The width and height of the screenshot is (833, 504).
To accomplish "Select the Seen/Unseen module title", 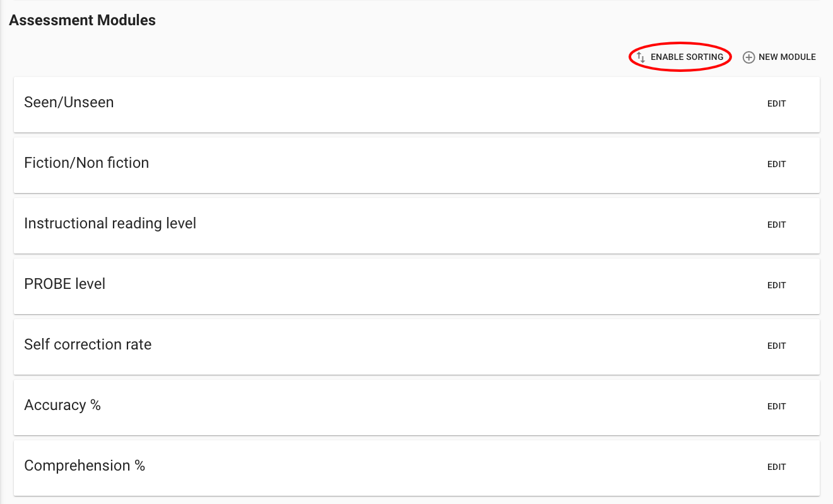I will coord(69,102).
